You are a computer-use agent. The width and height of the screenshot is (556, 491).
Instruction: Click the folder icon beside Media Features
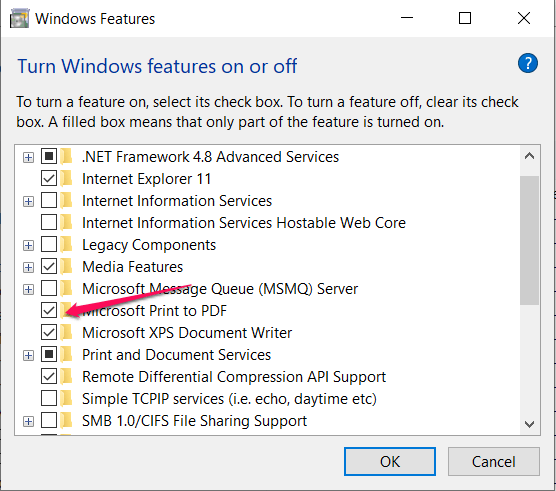coord(66,267)
